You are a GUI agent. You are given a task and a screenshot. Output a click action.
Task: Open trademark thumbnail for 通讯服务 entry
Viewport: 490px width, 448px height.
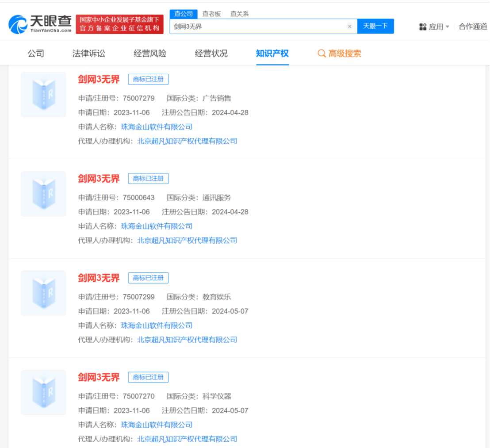point(43,194)
